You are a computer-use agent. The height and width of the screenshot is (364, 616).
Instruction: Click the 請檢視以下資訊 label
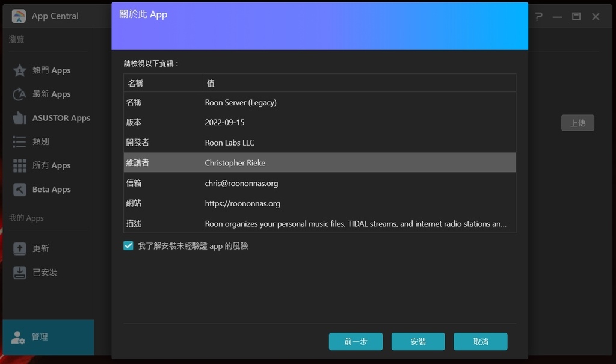(151, 63)
